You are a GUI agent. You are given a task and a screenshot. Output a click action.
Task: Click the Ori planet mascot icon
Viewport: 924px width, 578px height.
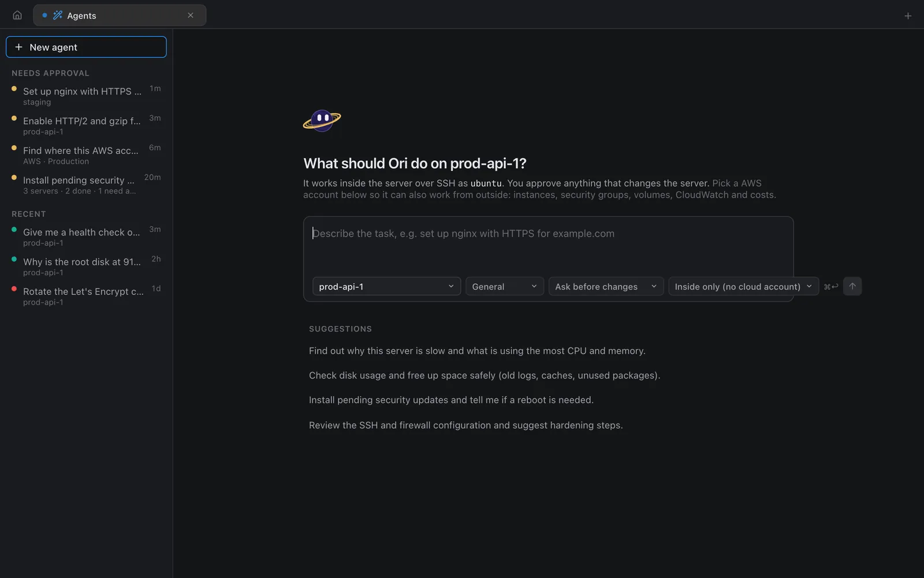tap(322, 120)
